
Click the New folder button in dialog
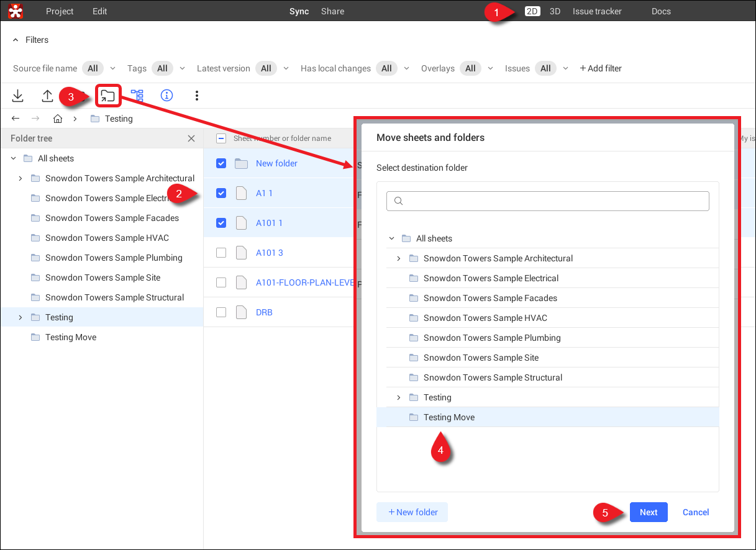tap(412, 512)
